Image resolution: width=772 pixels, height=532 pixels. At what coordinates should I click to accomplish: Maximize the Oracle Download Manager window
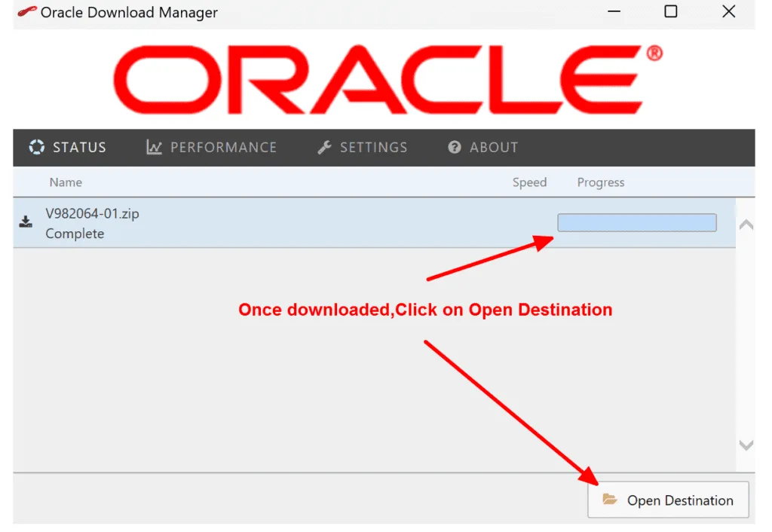click(x=670, y=11)
